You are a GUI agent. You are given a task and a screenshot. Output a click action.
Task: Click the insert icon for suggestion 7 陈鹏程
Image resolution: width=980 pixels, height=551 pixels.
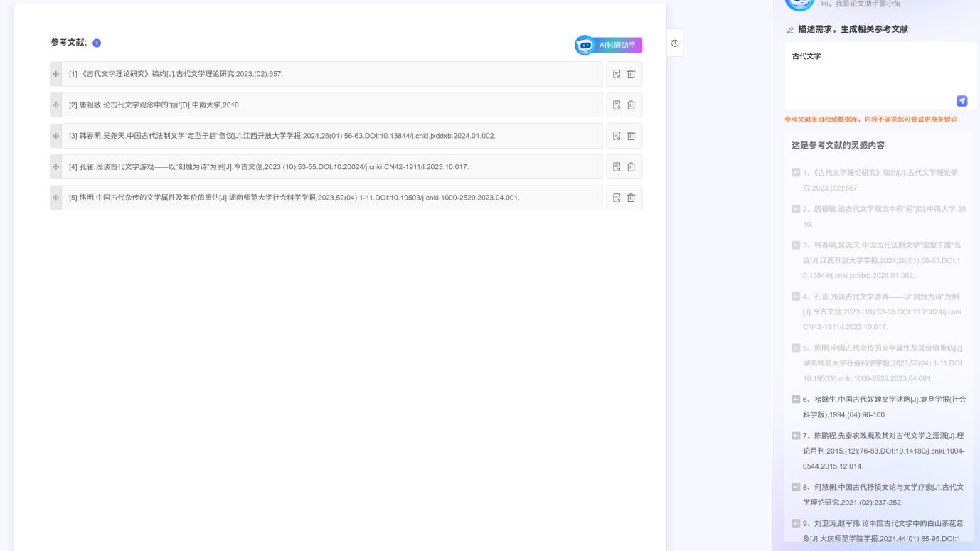tap(796, 435)
